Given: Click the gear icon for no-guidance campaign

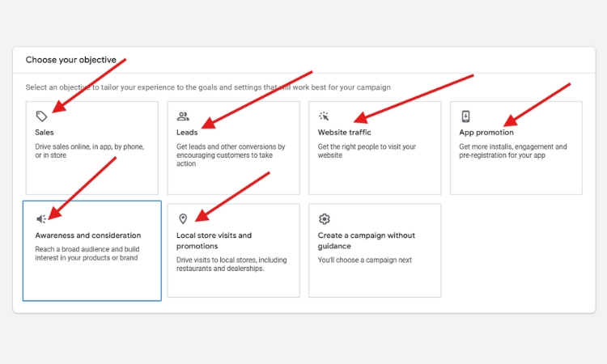Looking at the screenshot, I should [325, 219].
